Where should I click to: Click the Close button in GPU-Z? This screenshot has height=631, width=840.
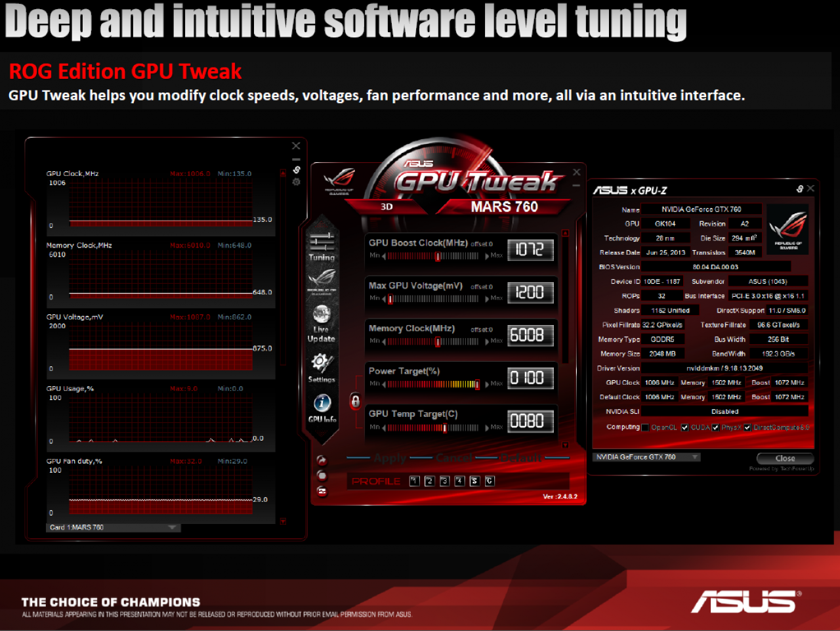point(785,458)
